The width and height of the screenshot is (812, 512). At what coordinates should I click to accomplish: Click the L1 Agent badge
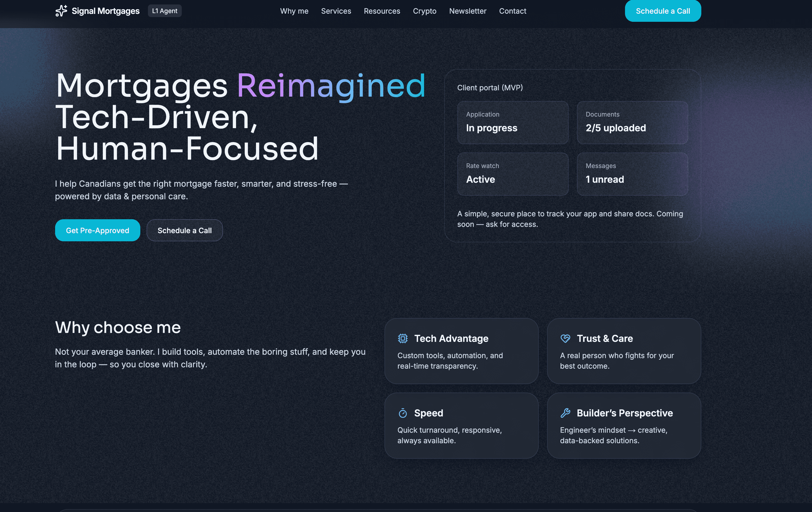(x=164, y=11)
